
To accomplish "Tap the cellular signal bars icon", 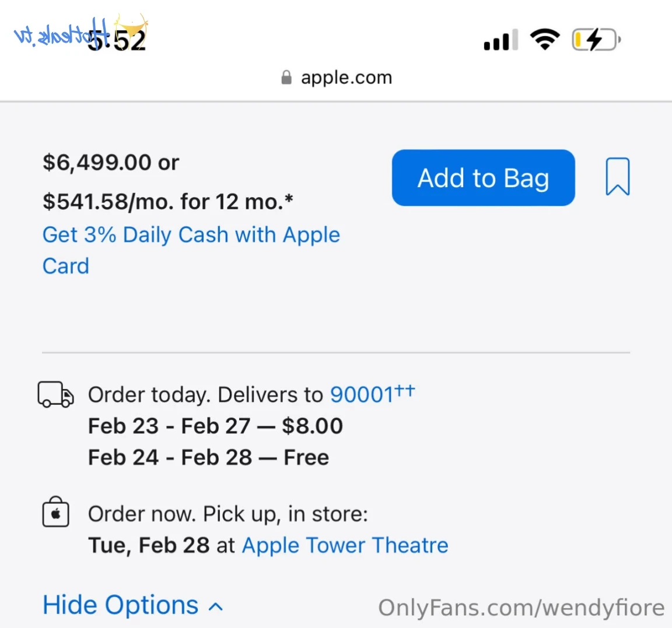I will coord(501,40).
